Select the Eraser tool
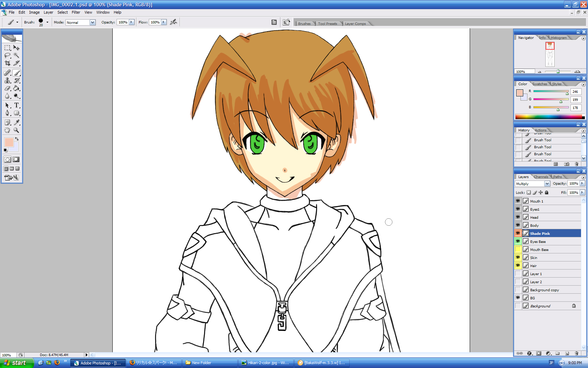 (x=7, y=88)
